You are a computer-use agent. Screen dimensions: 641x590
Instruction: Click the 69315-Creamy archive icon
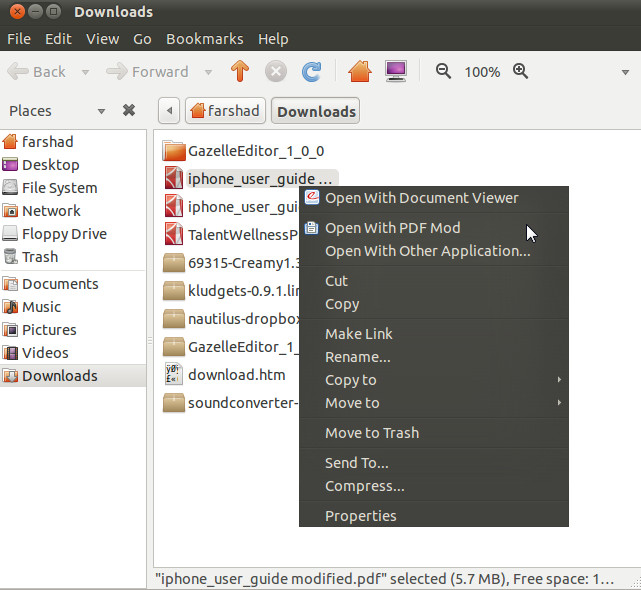(x=174, y=262)
